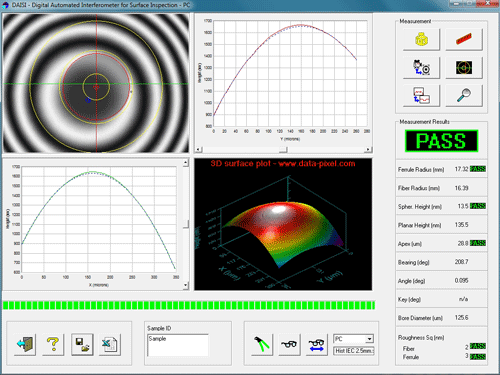Viewport: 500px width, 375px height.
Task: Click the exit door icon
Action: 25,344
